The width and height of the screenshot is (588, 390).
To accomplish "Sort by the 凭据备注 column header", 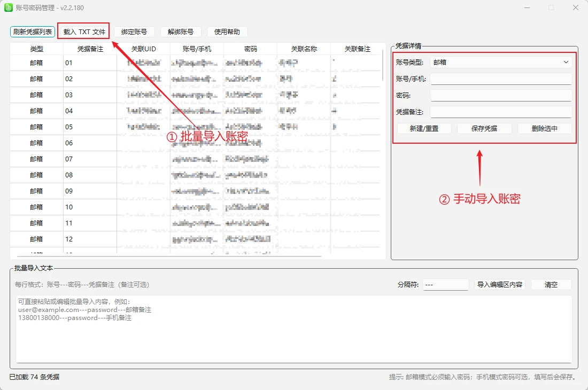I will [x=90, y=49].
